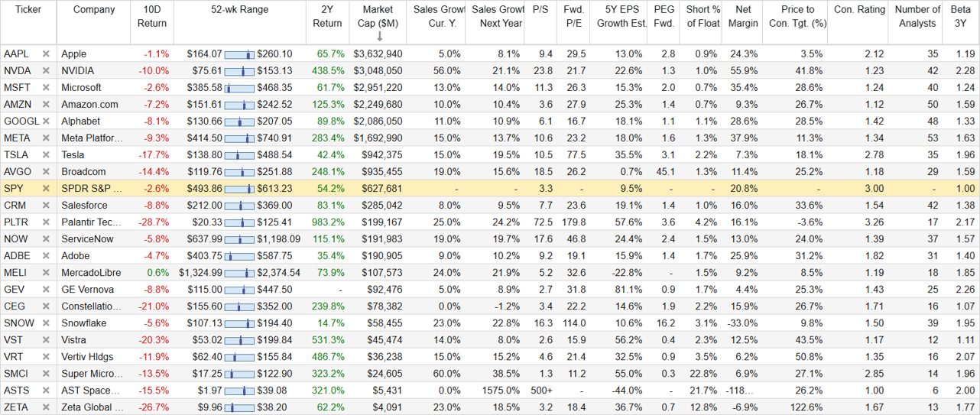The image size is (980, 415).
Task: Open the SPY ticker in highlighted row
Action: point(14,189)
